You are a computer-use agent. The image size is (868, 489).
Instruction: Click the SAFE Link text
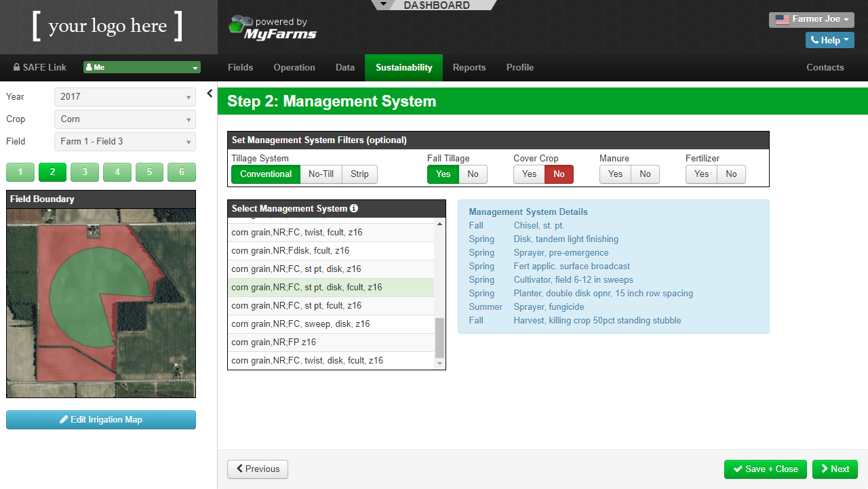pyautogui.click(x=45, y=68)
